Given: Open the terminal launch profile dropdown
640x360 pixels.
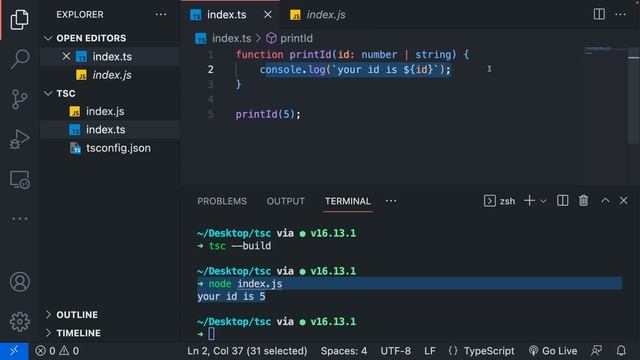Looking at the screenshot, I should 543,201.
